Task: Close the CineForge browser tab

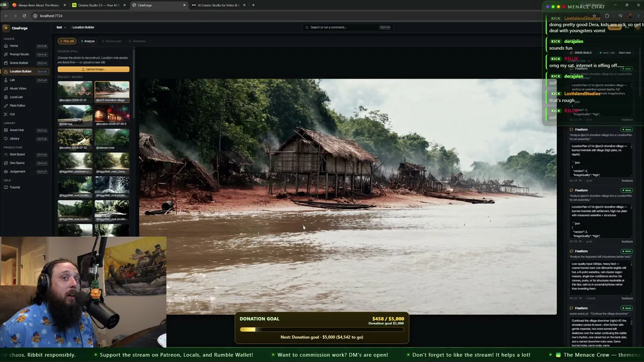Action: point(184,5)
